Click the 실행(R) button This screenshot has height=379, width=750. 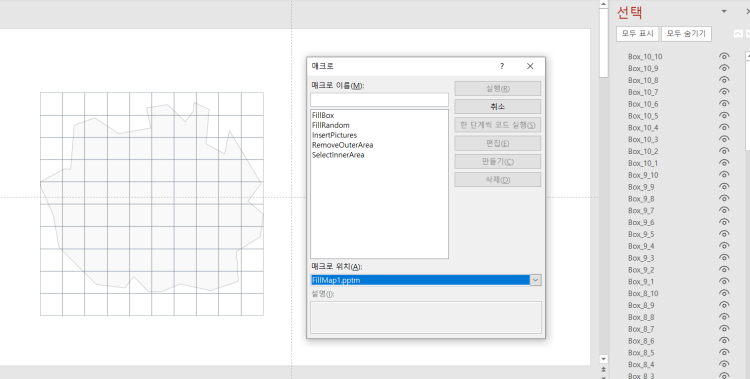pos(497,88)
